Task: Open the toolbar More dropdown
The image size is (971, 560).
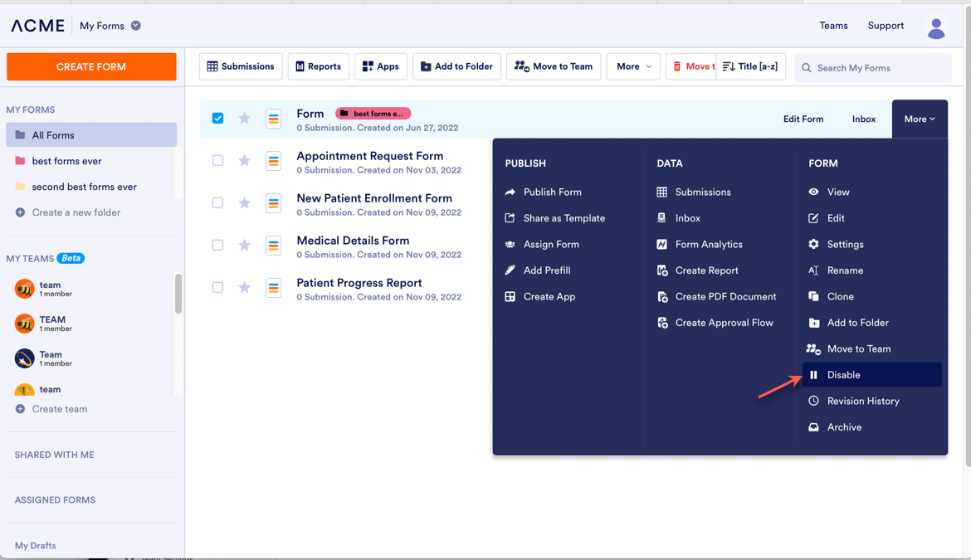Action: (633, 66)
